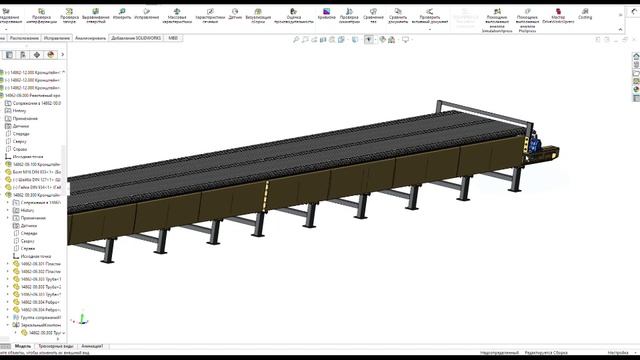Show more manager tabs chevron arrow
Image resolution: width=640 pixels, height=360 pixels.
[62, 55]
